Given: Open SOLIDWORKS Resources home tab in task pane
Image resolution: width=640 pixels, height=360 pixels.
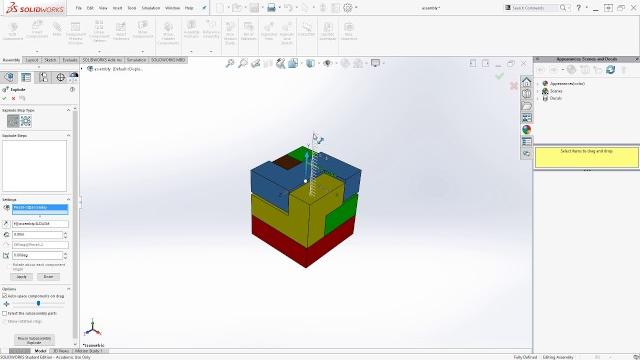Looking at the screenshot, I should [x=527, y=82].
